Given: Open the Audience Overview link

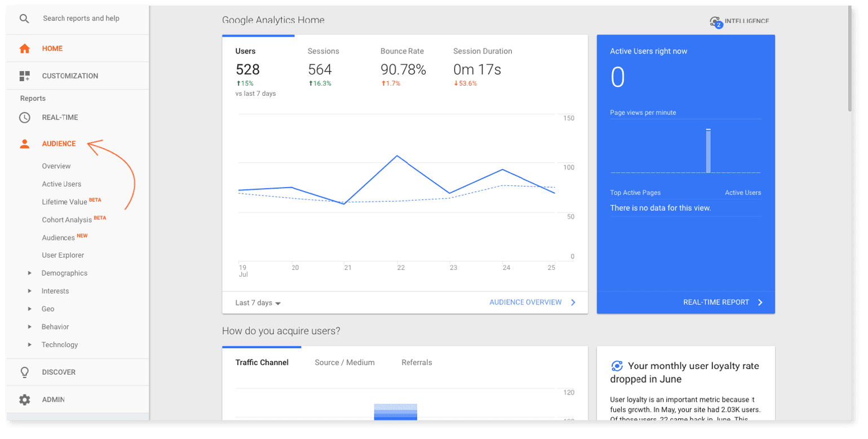Looking at the screenshot, I should (x=526, y=302).
